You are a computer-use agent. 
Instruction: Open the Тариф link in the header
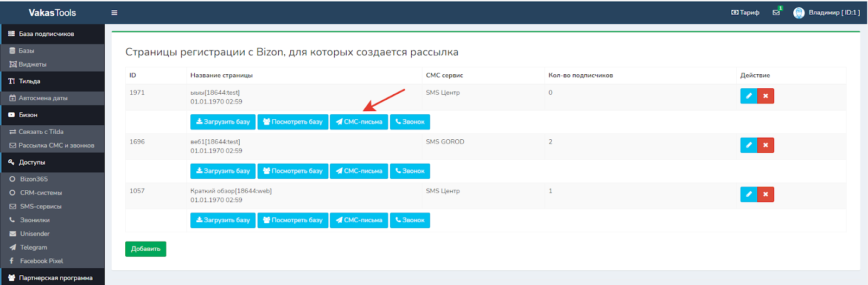[745, 12]
